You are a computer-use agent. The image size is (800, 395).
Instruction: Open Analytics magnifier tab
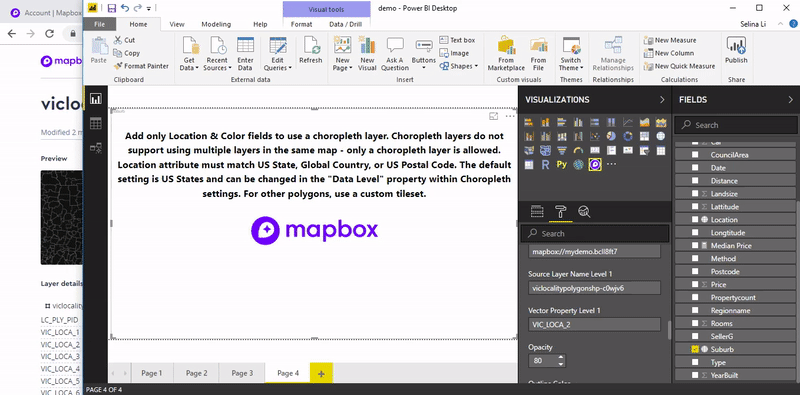pos(584,211)
